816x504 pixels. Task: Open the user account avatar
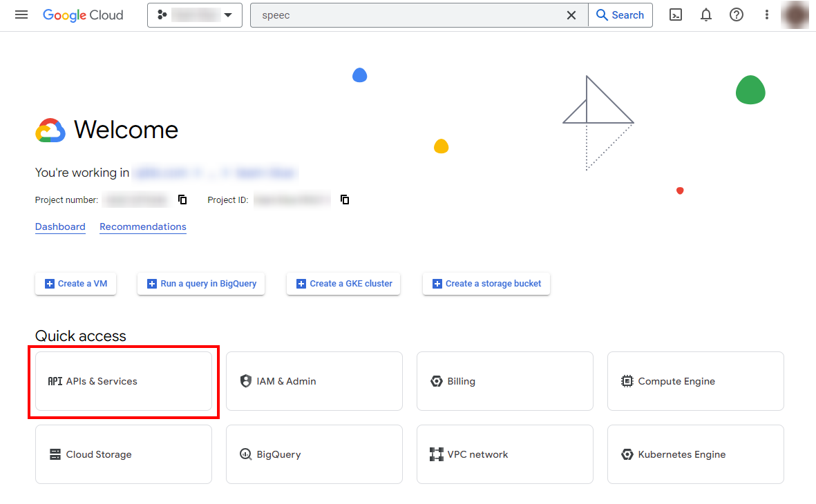[795, 14]
